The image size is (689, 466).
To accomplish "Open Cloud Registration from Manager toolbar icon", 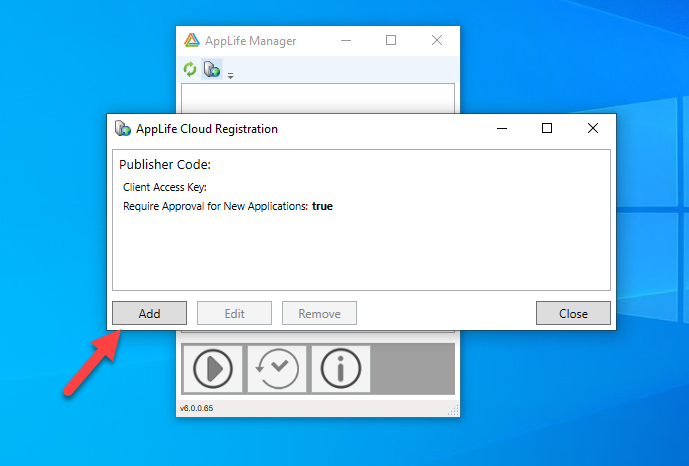I will click(x=212, y=69).
